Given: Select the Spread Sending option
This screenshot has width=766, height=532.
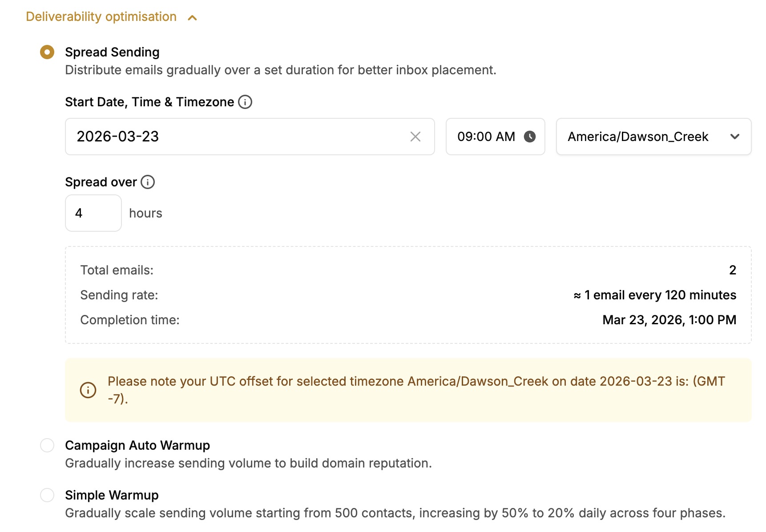Looking at the screenshot, I should point(47,52).
